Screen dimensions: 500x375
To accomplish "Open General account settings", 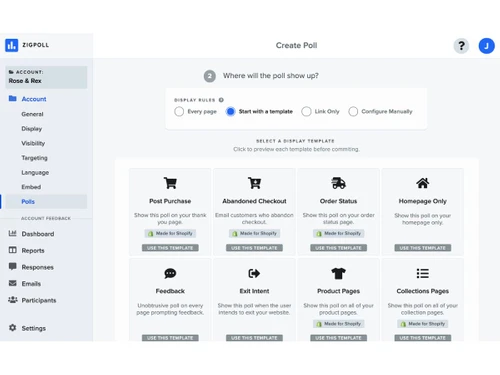I will click(32, 114).
